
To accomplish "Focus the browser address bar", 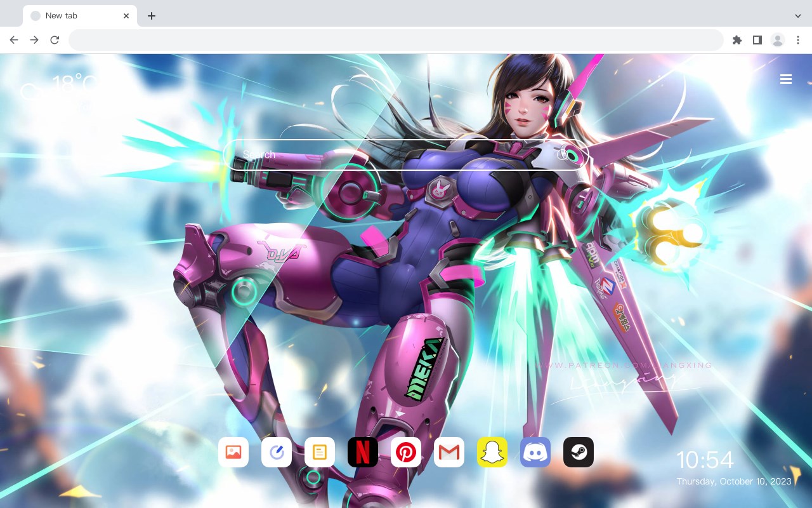I will click(x=396, y=40).
